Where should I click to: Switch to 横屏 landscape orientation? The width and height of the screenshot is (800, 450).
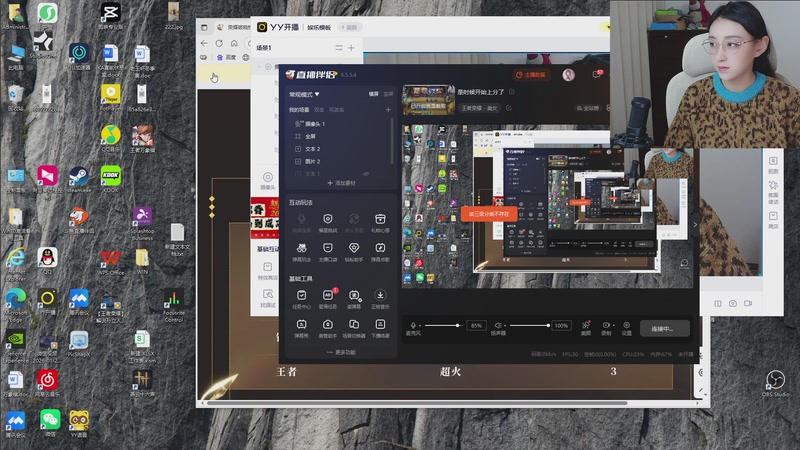tap(373, 94)
